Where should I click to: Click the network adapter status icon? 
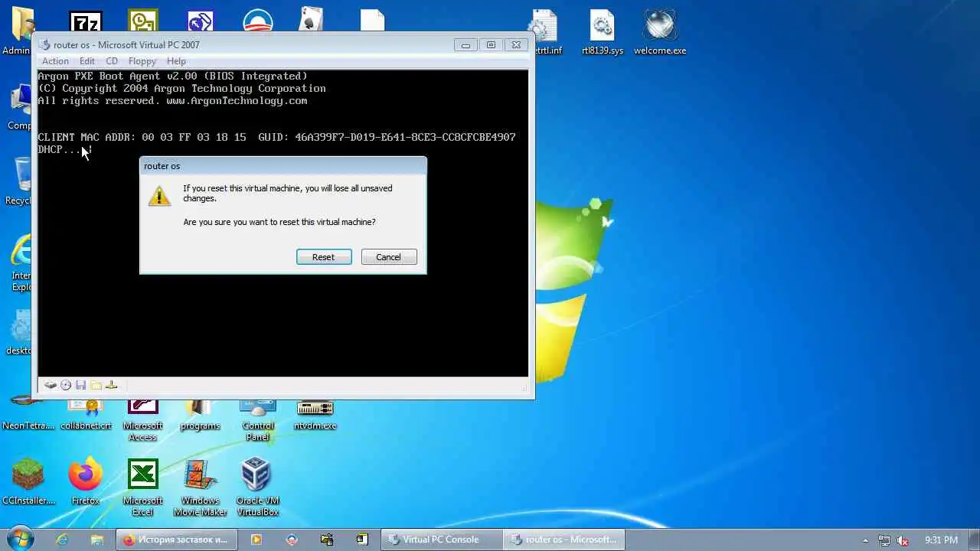click(x=111, y=386)
